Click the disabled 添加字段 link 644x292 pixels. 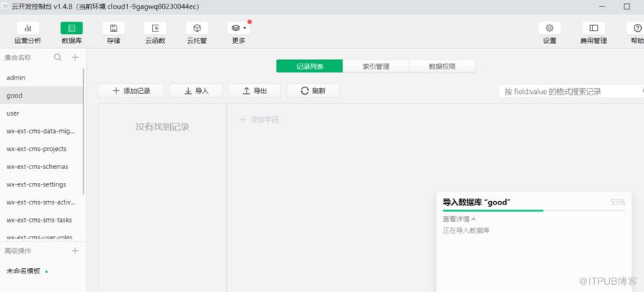(260, 120)
